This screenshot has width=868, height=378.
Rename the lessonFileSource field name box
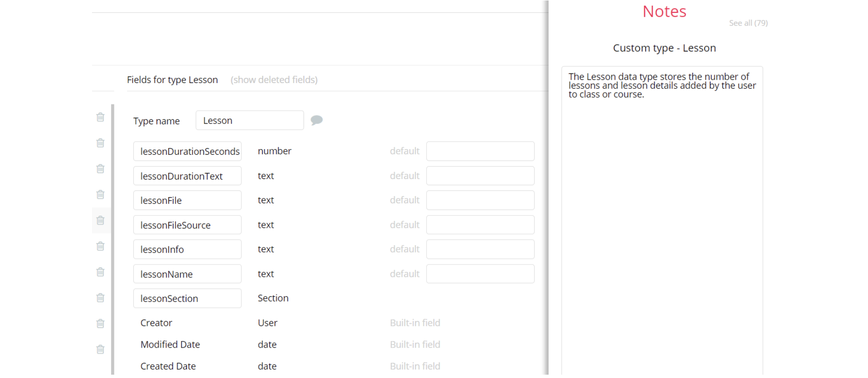[x=187, y=225]
